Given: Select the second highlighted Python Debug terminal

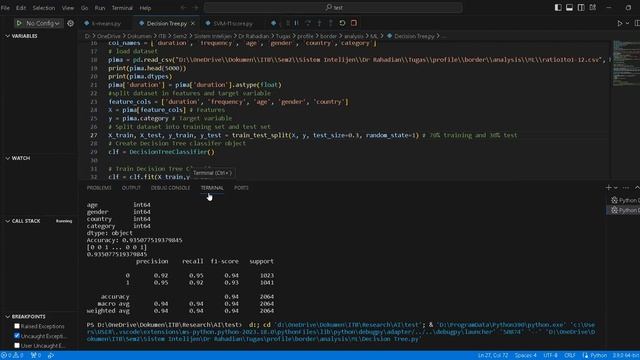Looking at the screenshot, I should pos(624,210).
